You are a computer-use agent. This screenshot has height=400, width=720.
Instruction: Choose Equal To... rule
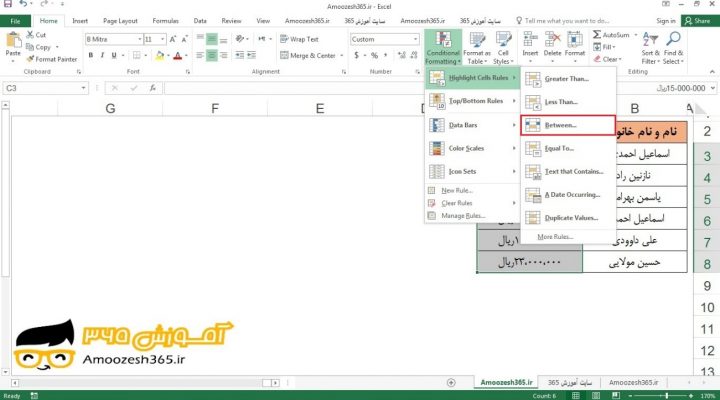click(568, 148)
